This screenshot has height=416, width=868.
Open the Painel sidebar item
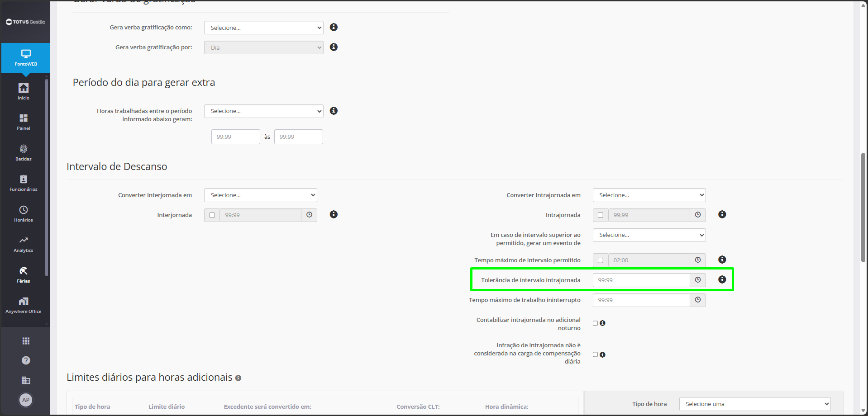[x=24, y=122]
